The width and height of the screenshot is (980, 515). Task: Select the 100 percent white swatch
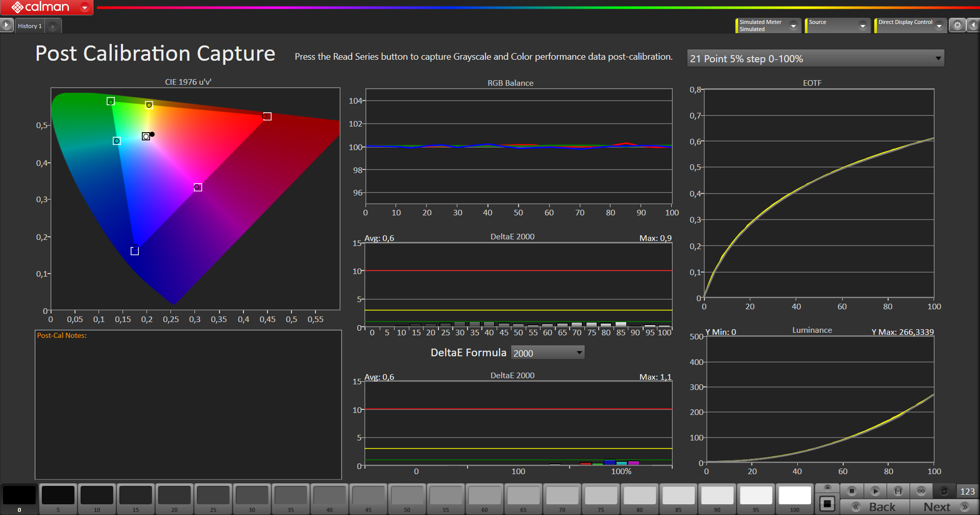click(x=794, y=496)
